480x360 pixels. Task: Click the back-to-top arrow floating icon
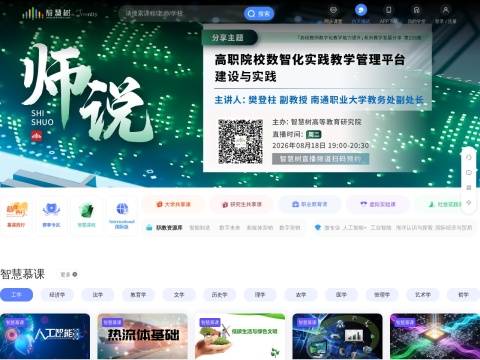point(469,202)
